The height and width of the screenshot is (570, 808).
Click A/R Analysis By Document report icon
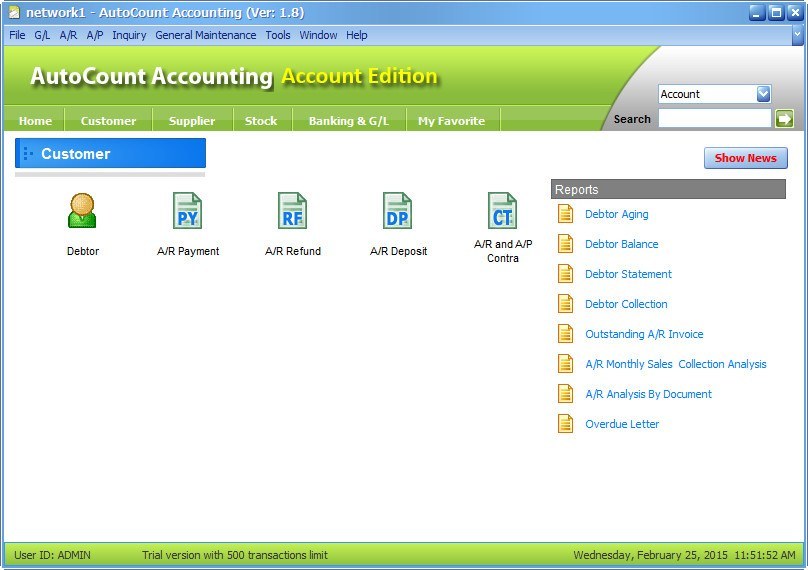565,394
